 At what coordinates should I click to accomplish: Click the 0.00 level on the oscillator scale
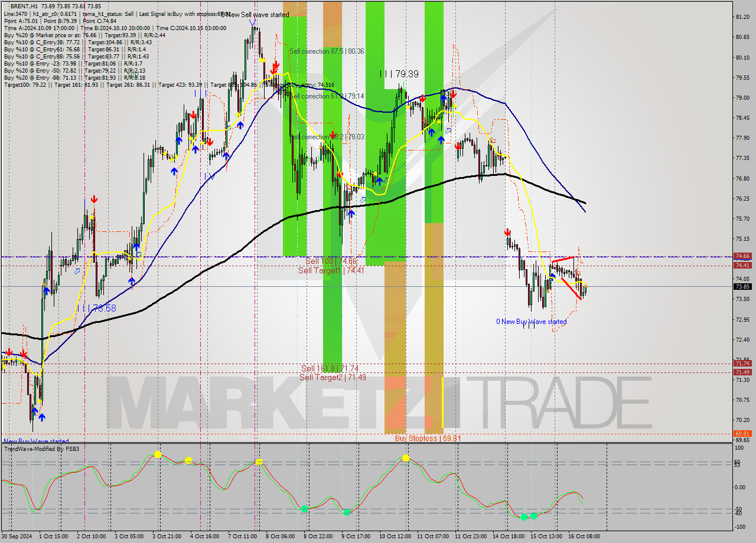pos(741,487)
